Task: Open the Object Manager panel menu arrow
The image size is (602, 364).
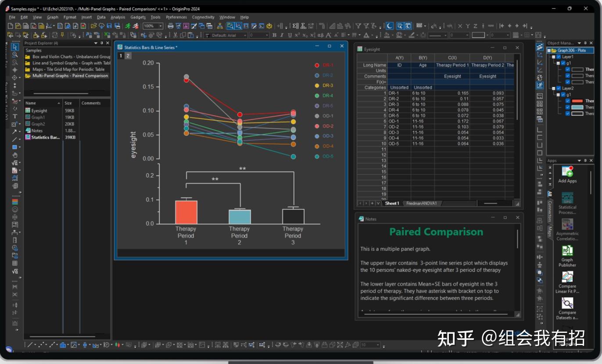Action: click(580, 43)
